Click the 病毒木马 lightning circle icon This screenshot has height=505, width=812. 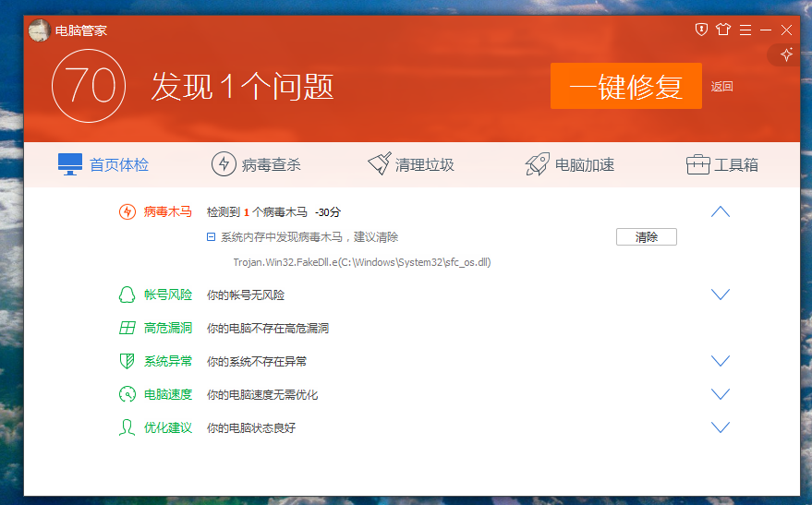[127, 211]
